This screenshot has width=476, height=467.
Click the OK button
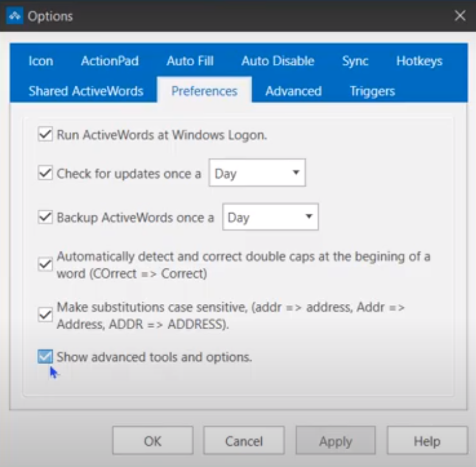point(153,441)
